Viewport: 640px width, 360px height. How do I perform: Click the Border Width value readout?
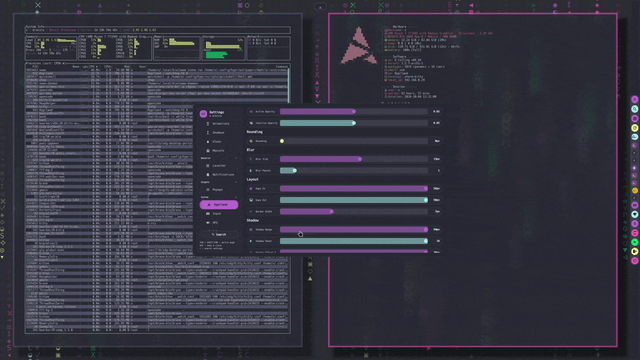tap(437, 211)
